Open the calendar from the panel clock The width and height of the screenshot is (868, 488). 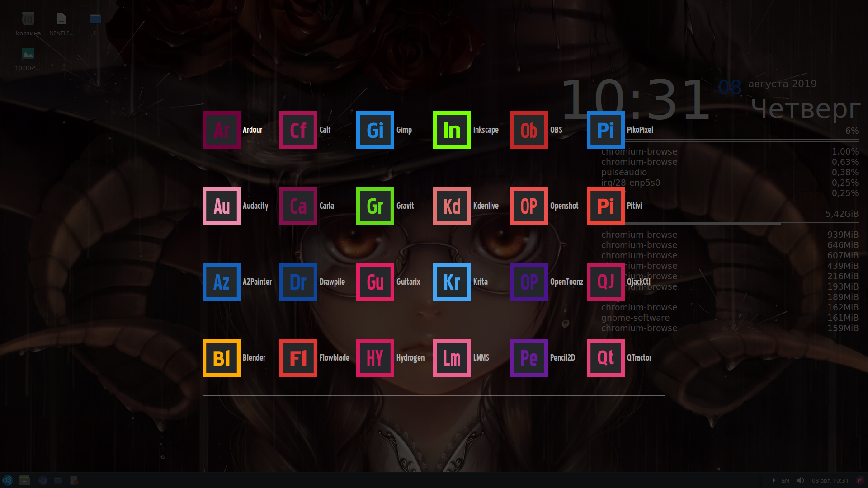click(x=830, y=480)
